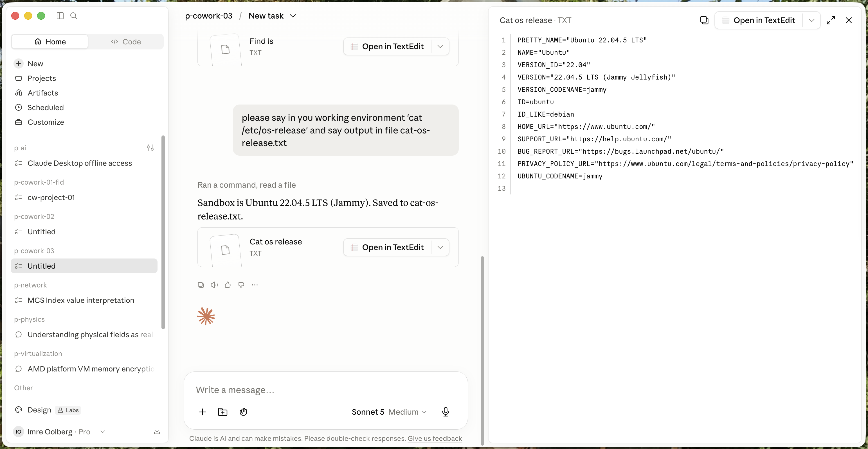Click the New item in sidebar

click(x=35, y=64)
